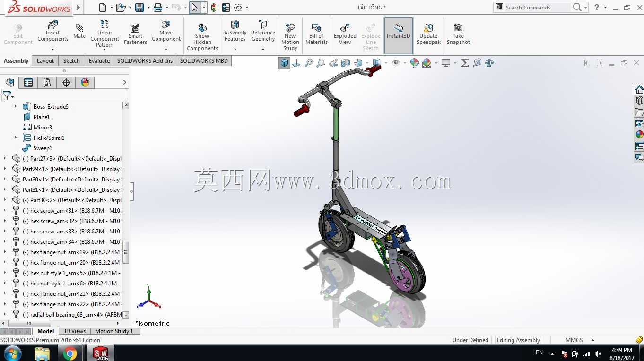This screenshot has width=644, height=361.
Task: Open Google Chrome from the taskbar
Action: pyautogui.click(x=70, y=353)
